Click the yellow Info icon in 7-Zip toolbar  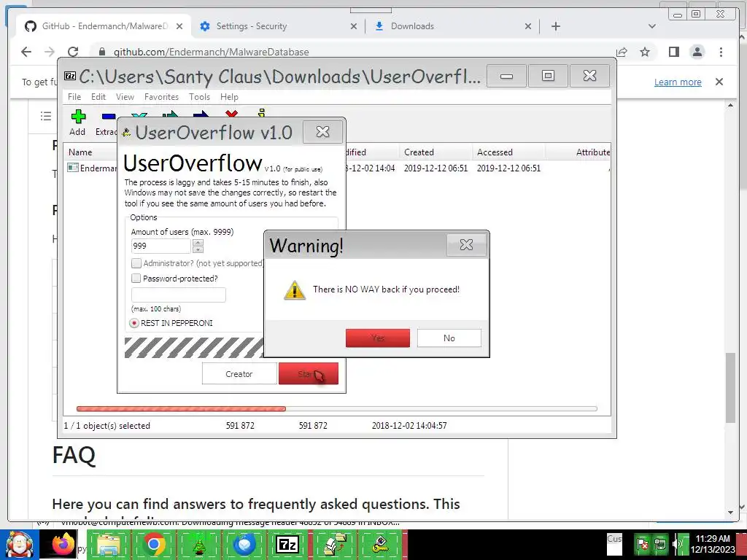coord(261,113)
